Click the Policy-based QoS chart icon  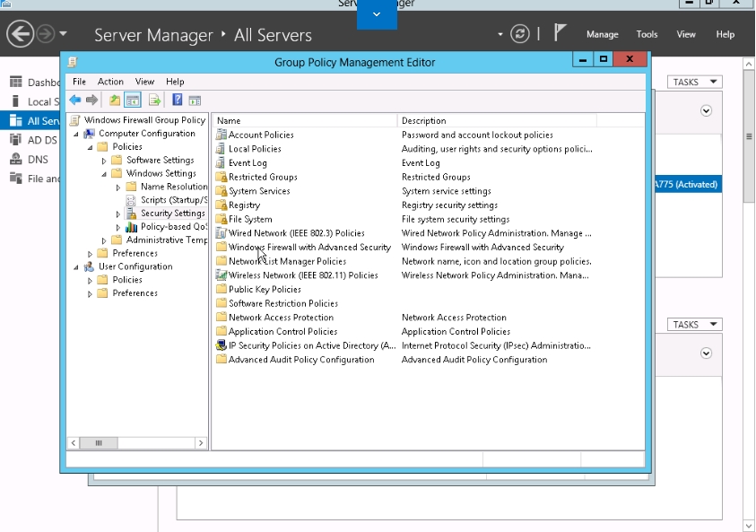(131, 227)
